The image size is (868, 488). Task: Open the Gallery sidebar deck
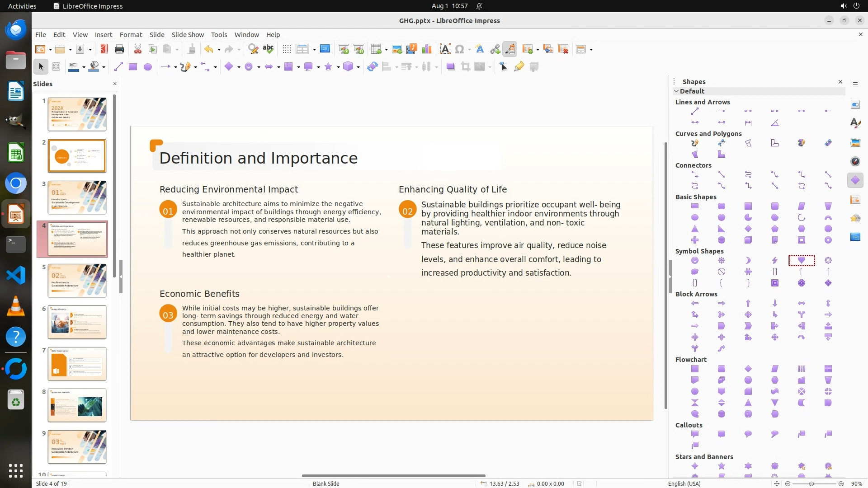pyautogui.click(x=855, y=142)
